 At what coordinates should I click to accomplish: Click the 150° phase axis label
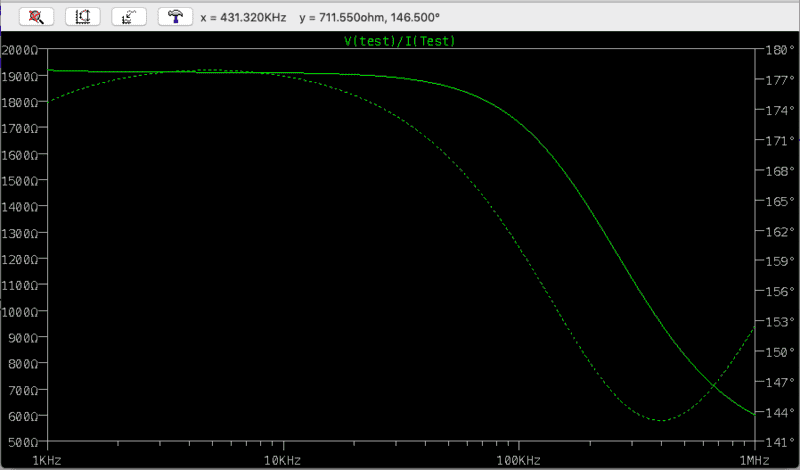coord(779,352)
